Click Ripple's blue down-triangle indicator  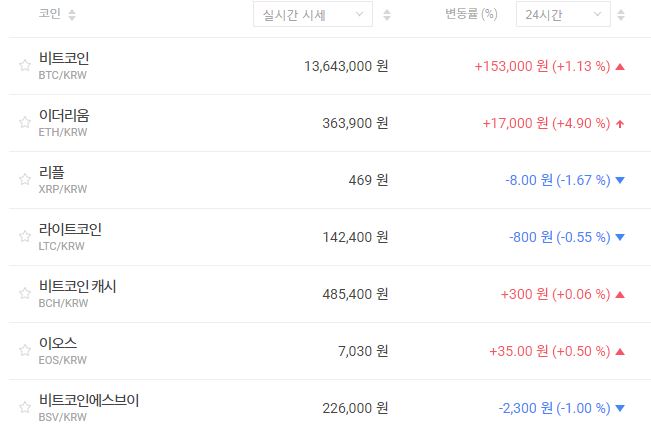pos(620,181)
